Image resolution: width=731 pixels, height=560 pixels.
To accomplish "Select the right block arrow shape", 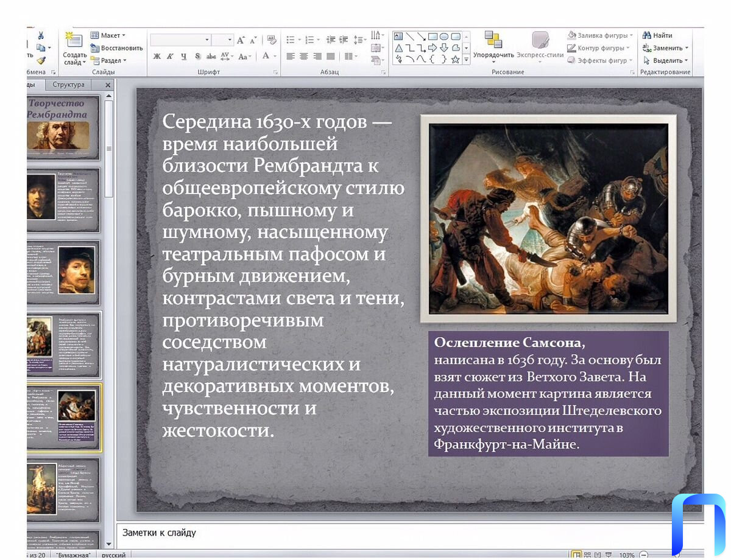I will click(x=433, y=47).
